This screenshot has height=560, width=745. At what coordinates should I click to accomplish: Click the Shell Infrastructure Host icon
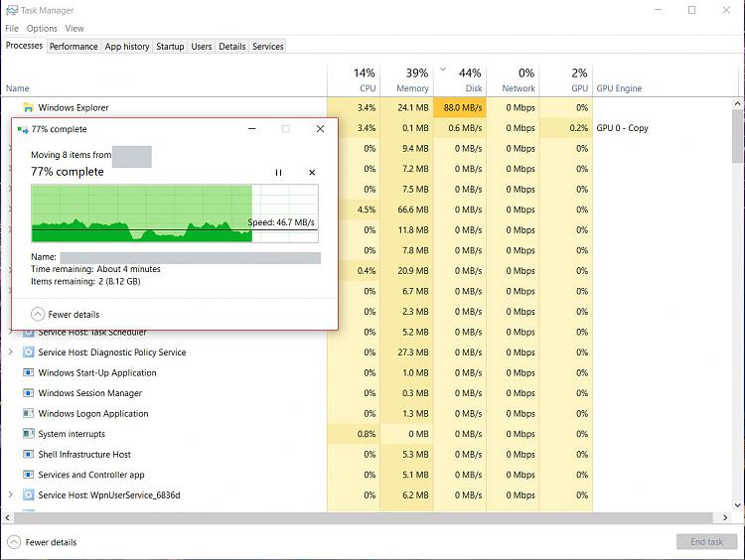point(29,454)
